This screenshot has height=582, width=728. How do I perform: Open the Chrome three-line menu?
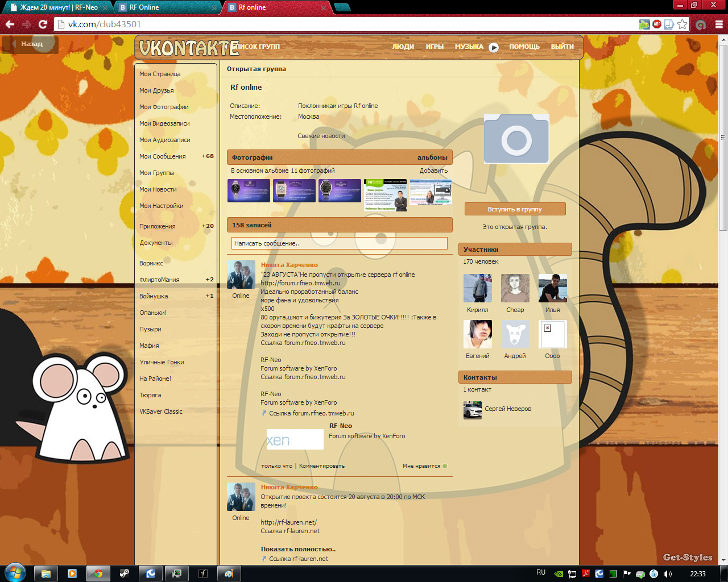click(x=719, y=24)
